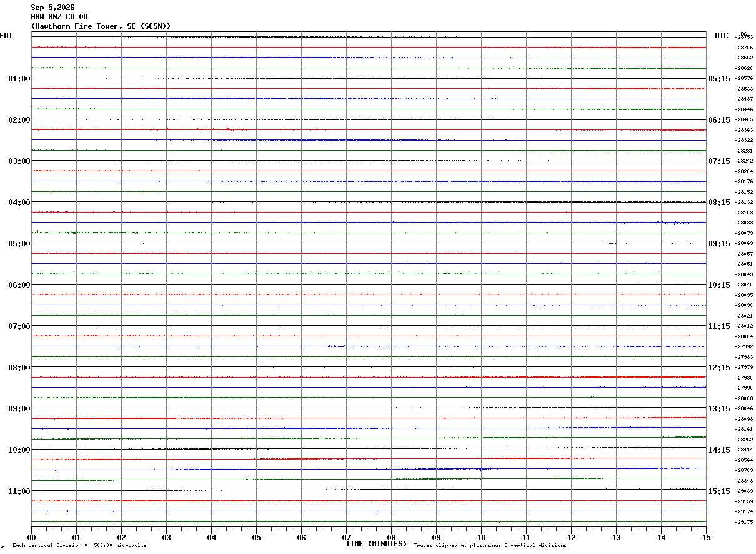Click the vertical division scale note

point(79,546)
